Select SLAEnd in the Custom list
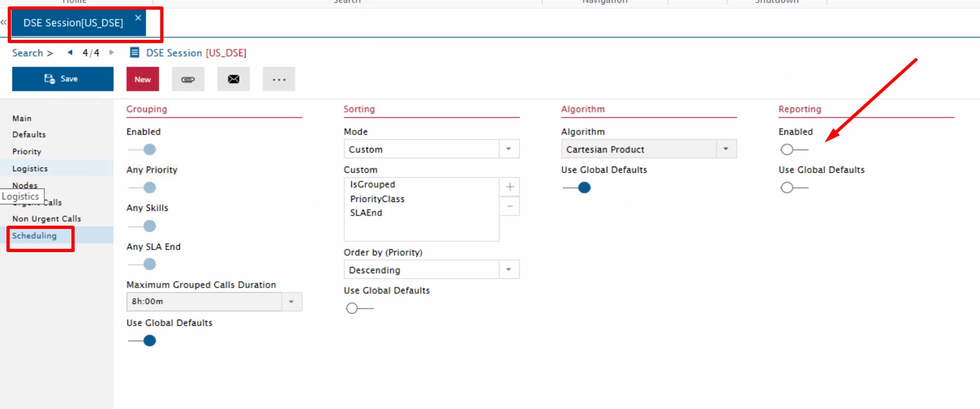Screen dimensions: 980x409 point(366,213)
